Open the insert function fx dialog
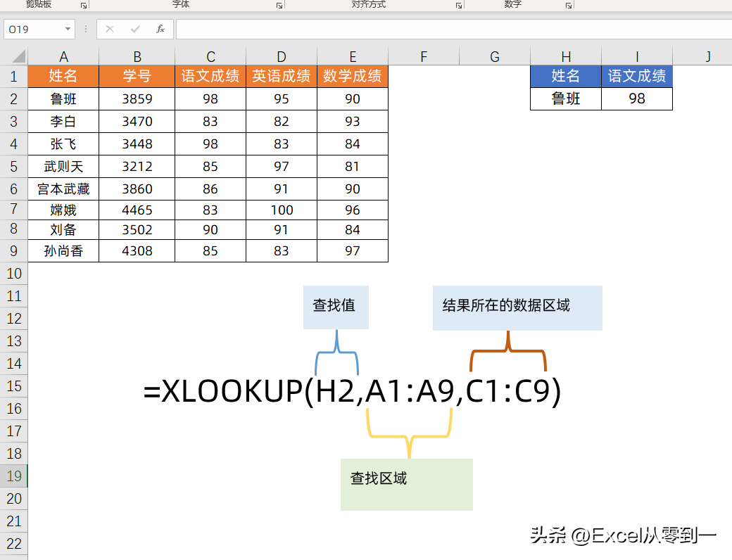Viewport: 732px width, 560px height. 160,29
